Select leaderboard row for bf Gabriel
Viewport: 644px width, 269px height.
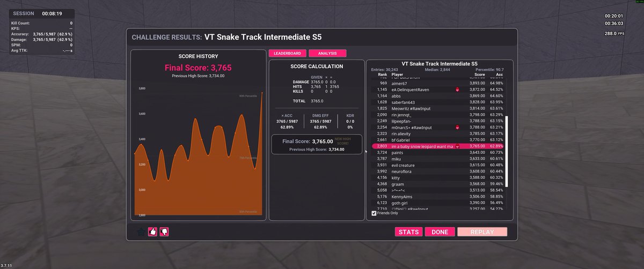click(437, 140)
